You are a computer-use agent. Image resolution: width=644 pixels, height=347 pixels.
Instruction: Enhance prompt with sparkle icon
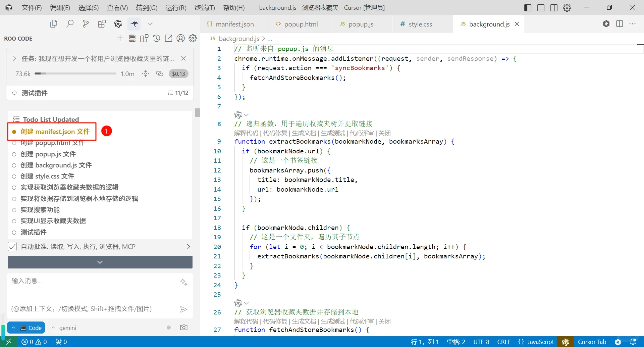pos(184,282)
